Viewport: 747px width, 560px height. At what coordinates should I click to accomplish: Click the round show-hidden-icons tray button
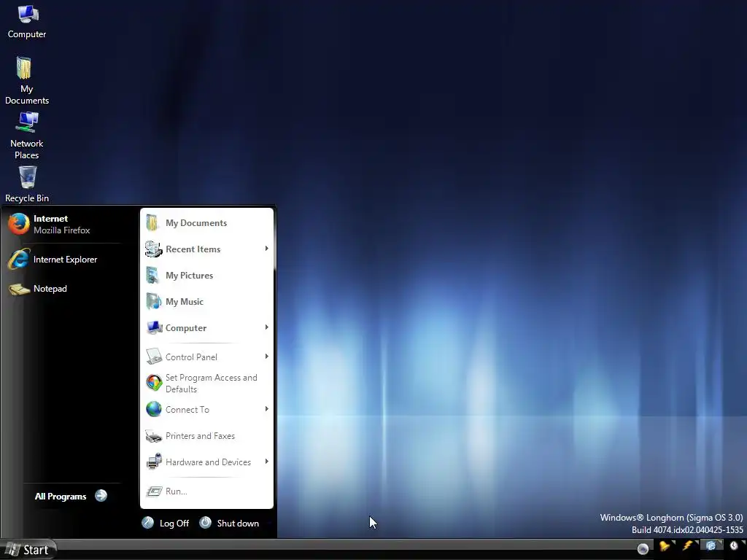(643, 549)
